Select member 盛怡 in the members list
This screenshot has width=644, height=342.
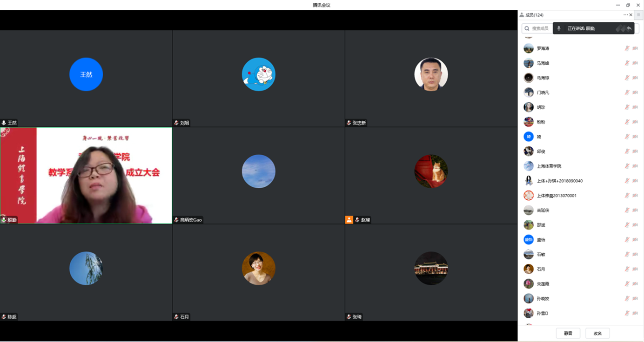pos(541,240)
